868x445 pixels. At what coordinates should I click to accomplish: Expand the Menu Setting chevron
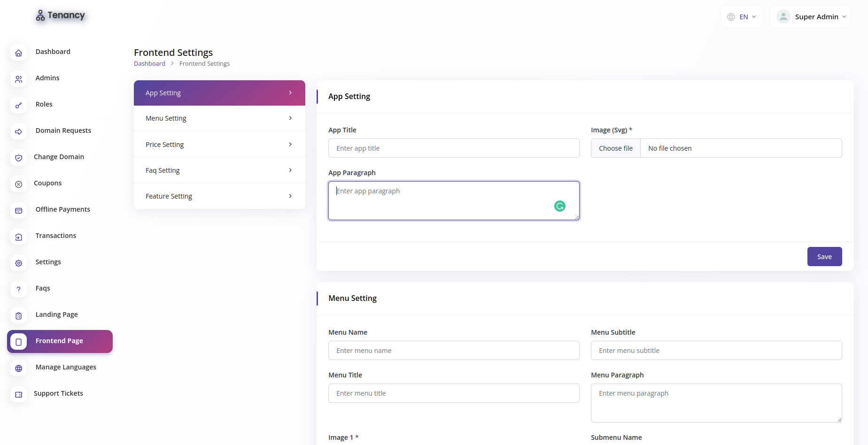(x=290, y=118)
